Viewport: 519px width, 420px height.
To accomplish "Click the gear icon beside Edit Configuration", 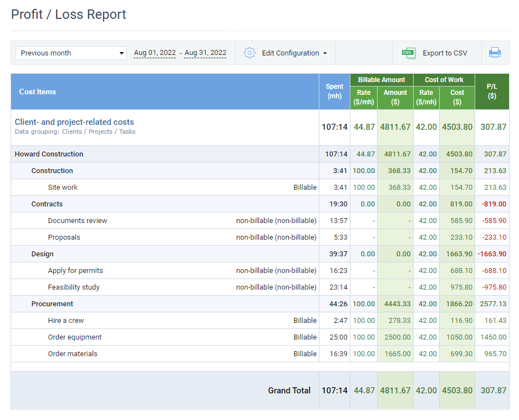I will point(250,53).
